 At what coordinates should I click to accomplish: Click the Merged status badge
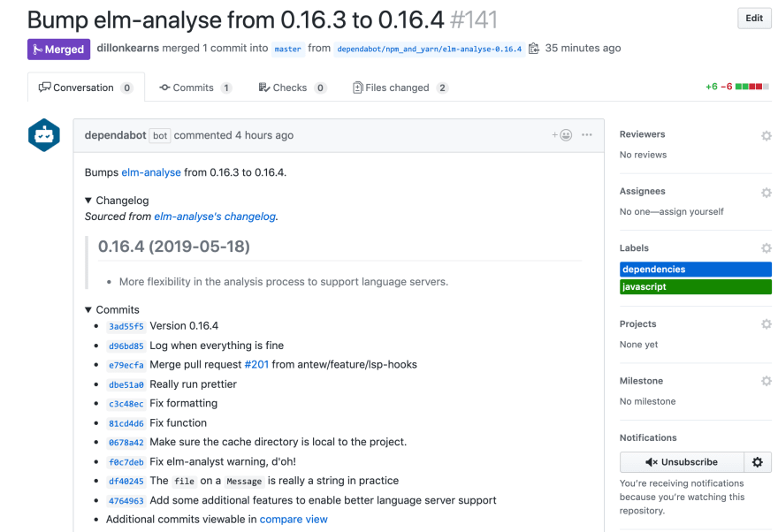point(58,49)
